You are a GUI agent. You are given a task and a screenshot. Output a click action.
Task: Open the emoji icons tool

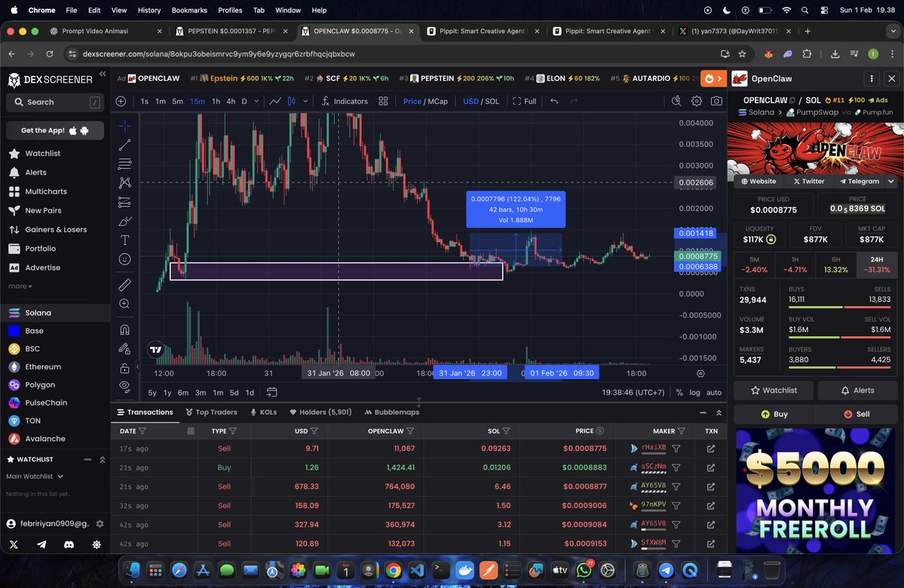124,259
